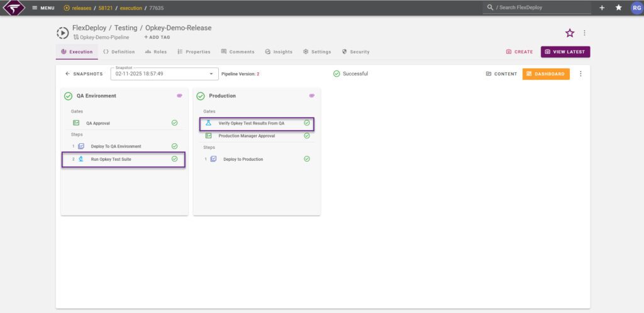644x313 pixels.
Task: Open the Security tab
Action: pyautogui.click(x=356, y=52)
